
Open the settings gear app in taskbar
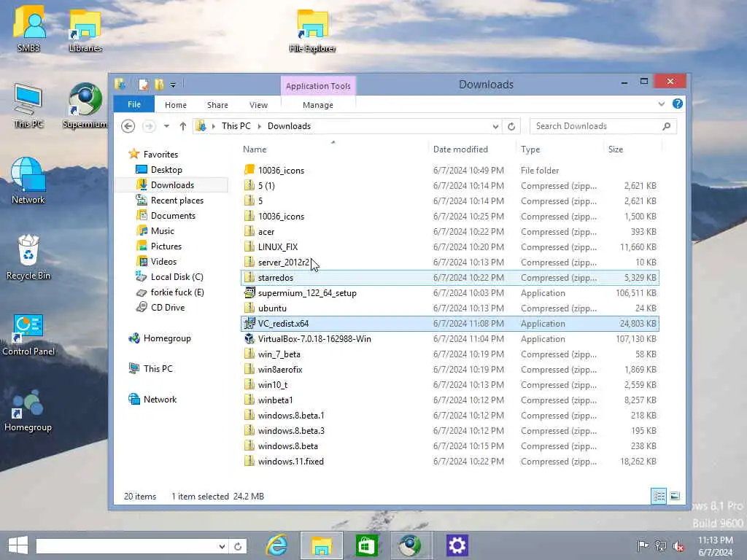point(457,545)
